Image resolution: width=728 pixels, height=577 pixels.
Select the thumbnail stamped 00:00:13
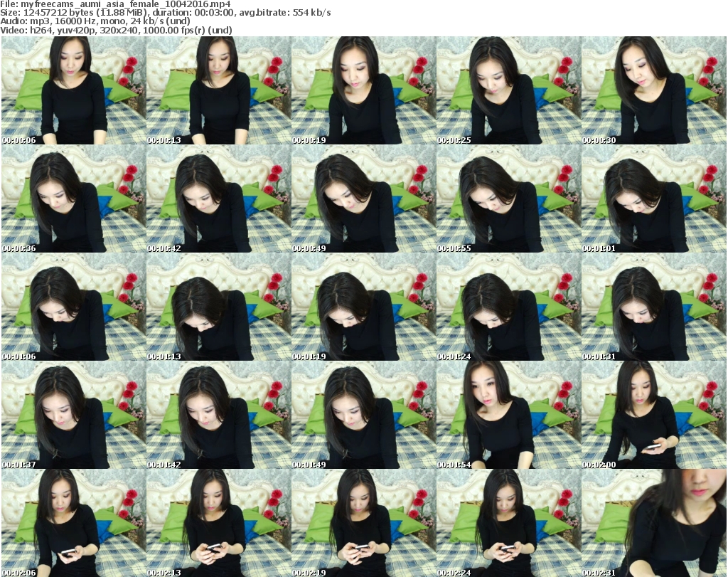[219, 90]
